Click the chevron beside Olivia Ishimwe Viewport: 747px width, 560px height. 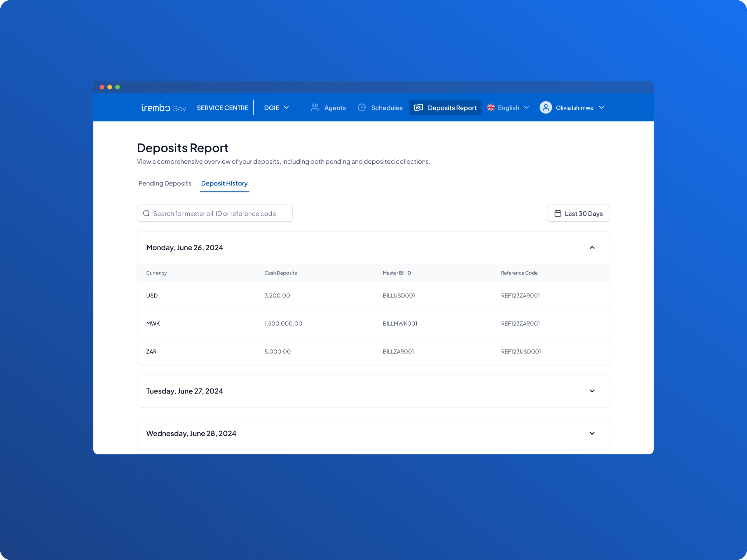[x=601, y=108]
